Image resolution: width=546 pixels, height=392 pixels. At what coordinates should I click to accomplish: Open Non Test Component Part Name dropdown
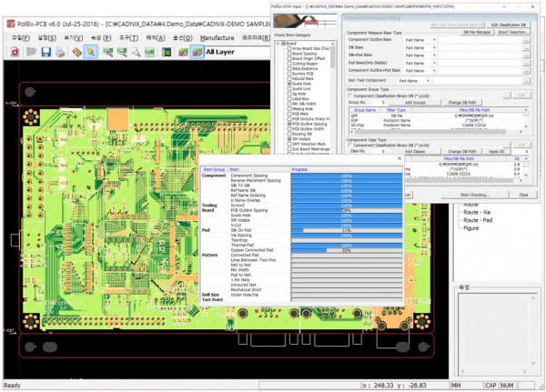click(427, 80)
